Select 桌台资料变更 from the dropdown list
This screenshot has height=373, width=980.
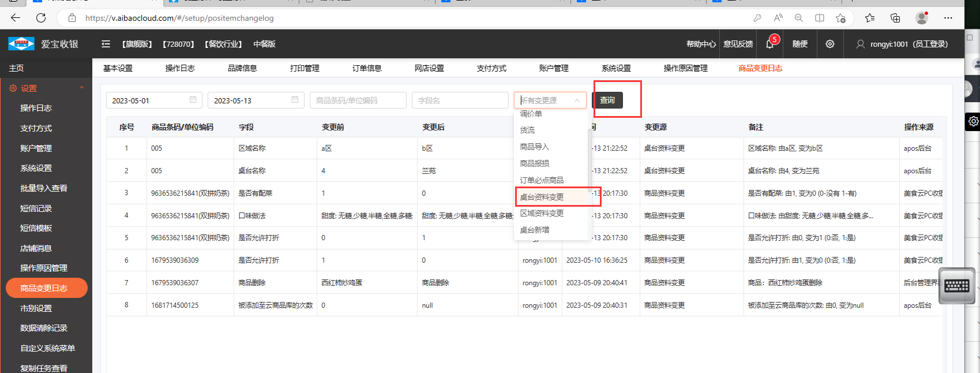pos(542,197)
